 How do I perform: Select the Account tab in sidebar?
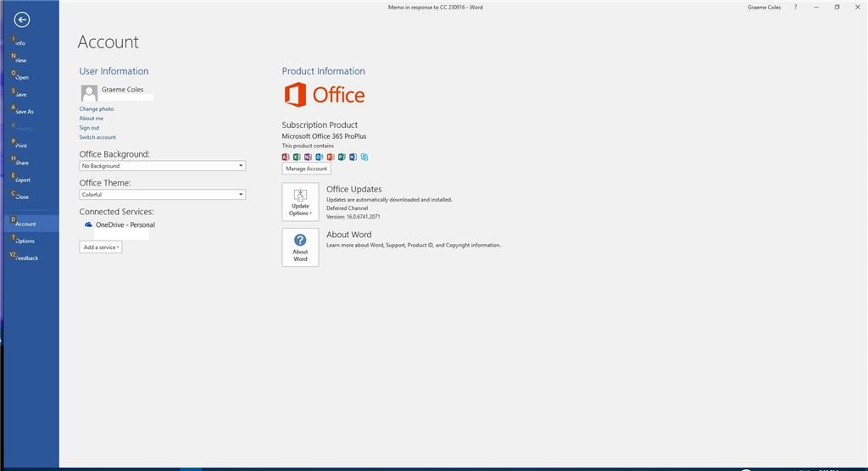(x=31, y=224)
